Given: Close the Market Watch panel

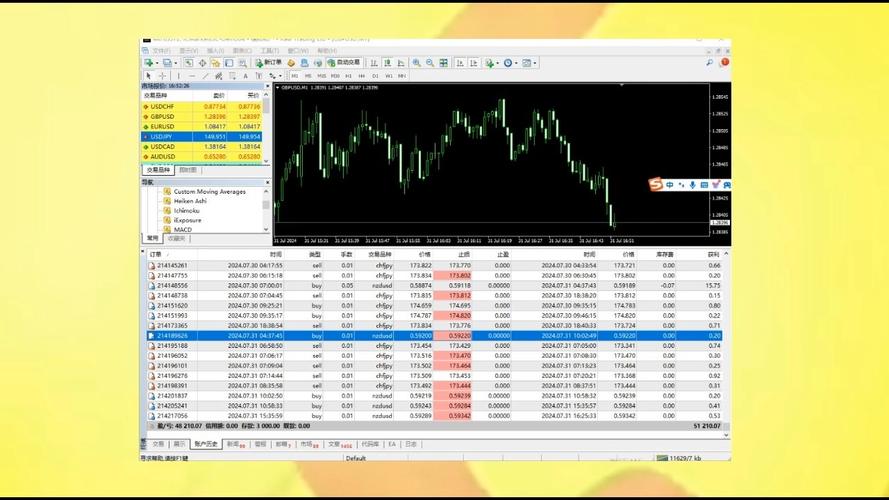Looking at the screenshot, I should (x=266, y=86).
